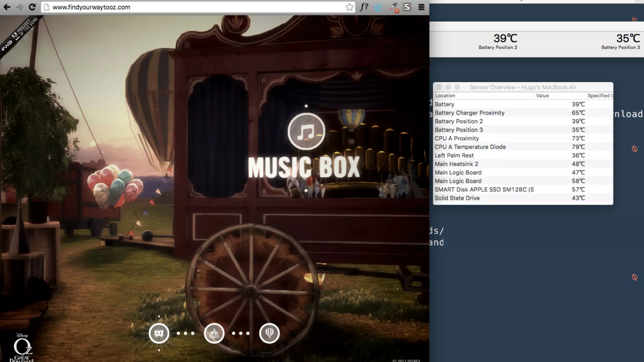
Task: Click the 79℃ CPU diode value
Action: click(x=578, y=147)
